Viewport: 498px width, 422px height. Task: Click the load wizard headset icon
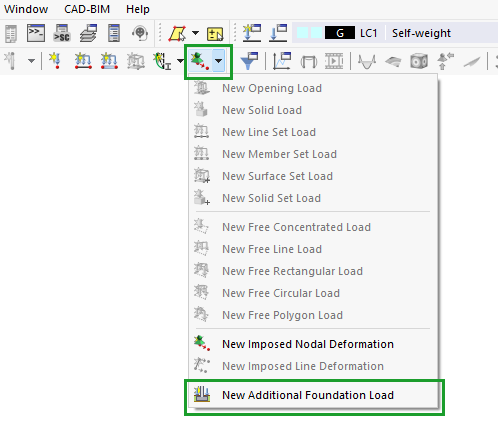[140, 33]
